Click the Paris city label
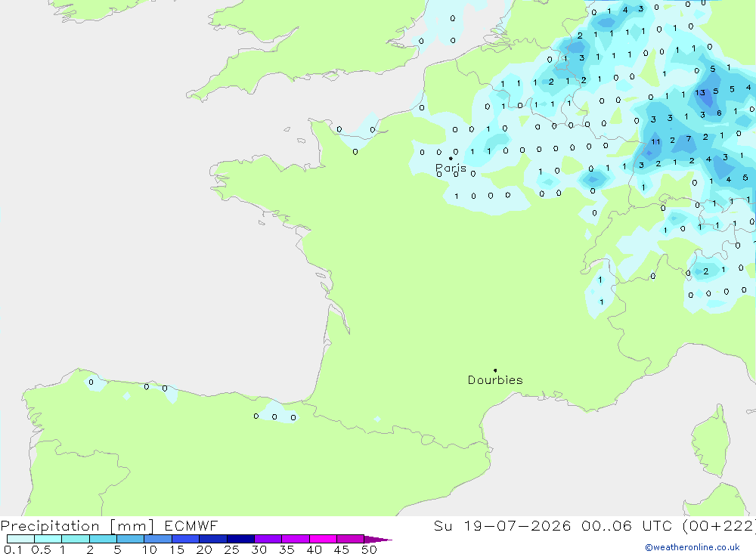Viewport: 756px width, 554px height. pyautogui.click(x=451, y=168)
